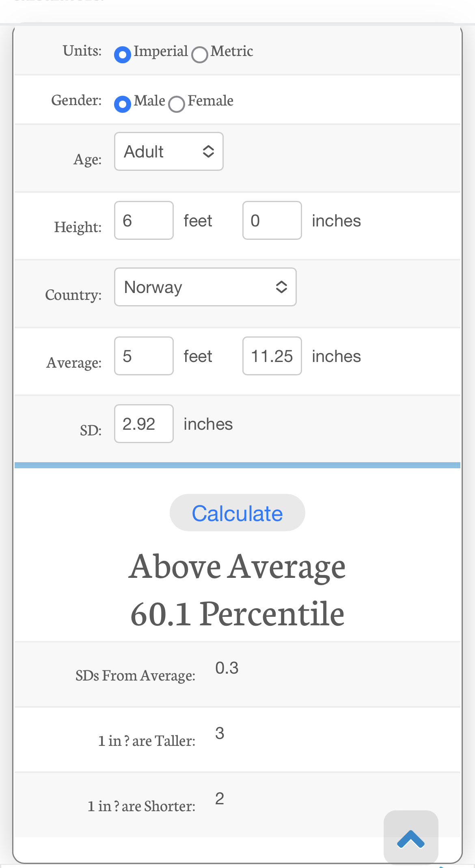Click the Calculate button
The height and width of the screenshot is (868, 475).
click(237, 513)
